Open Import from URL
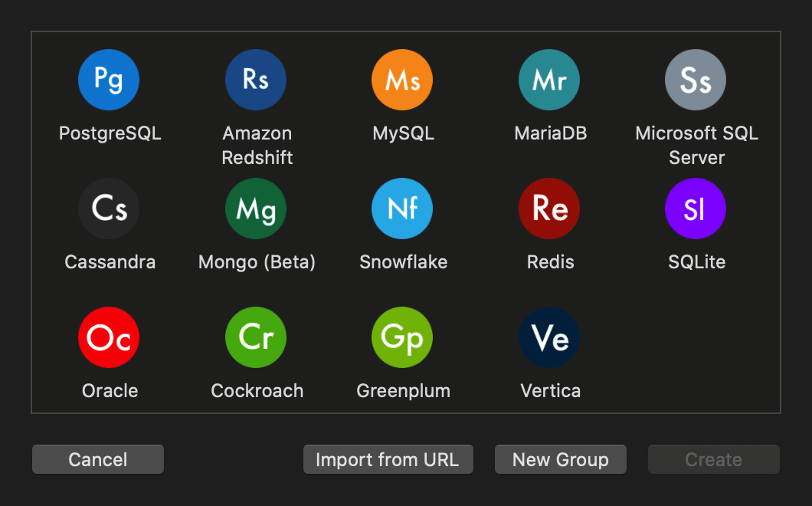The image size is (812, 506). pyautogui.click(x=388, y=459)
